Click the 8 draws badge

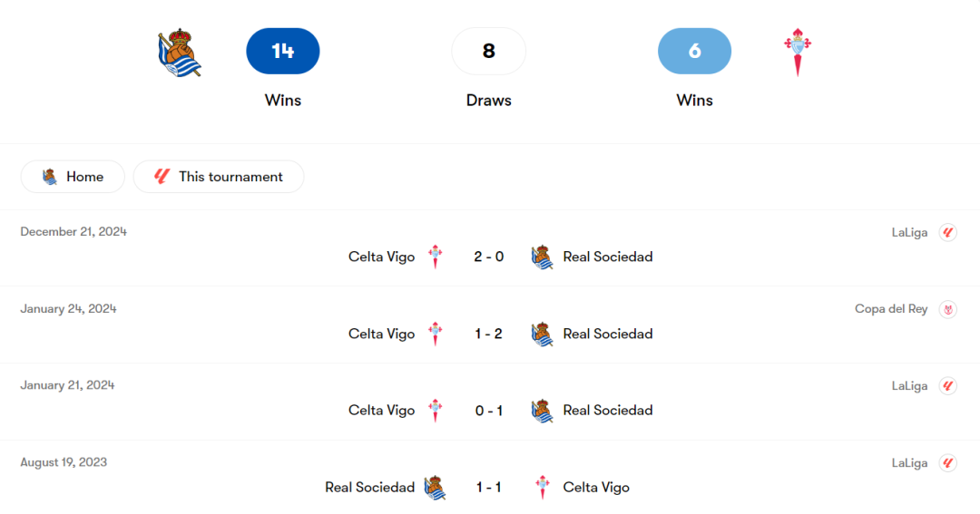(x=488, y=51)
